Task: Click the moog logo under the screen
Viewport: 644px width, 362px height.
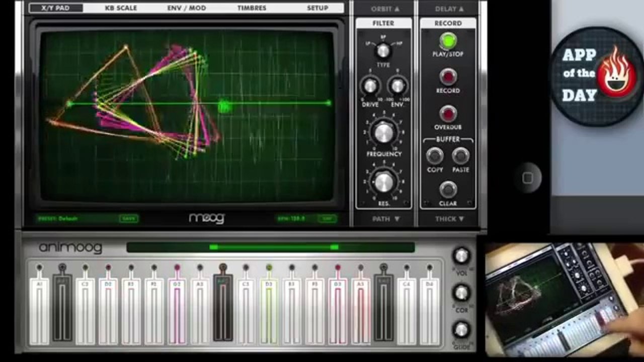Action: pos(206,218)
